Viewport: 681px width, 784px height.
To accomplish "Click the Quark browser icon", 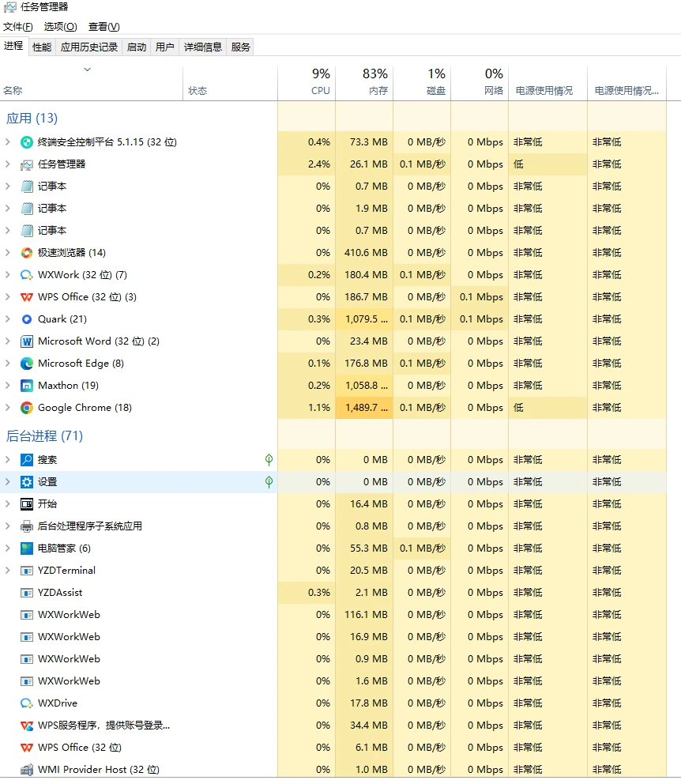I will tap(27, 319).
